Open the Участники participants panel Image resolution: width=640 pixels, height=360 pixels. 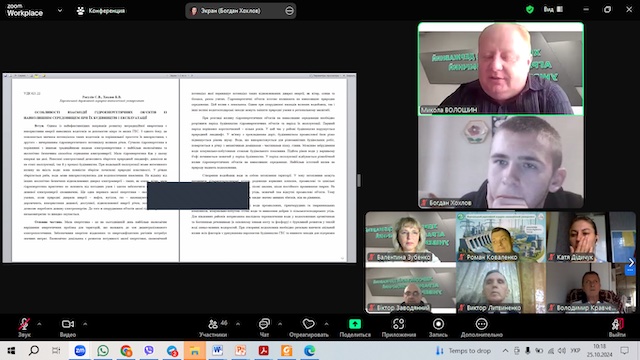[x=213, y=327]
